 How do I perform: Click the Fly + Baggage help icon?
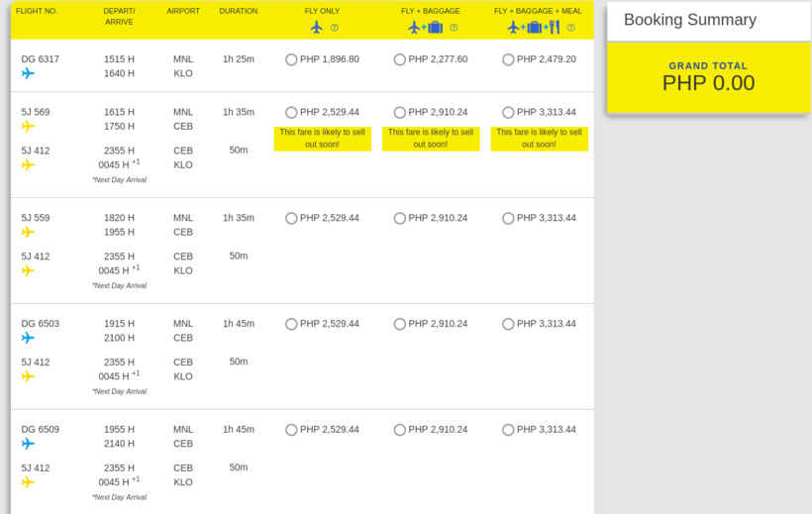click(x=454, y=28)
